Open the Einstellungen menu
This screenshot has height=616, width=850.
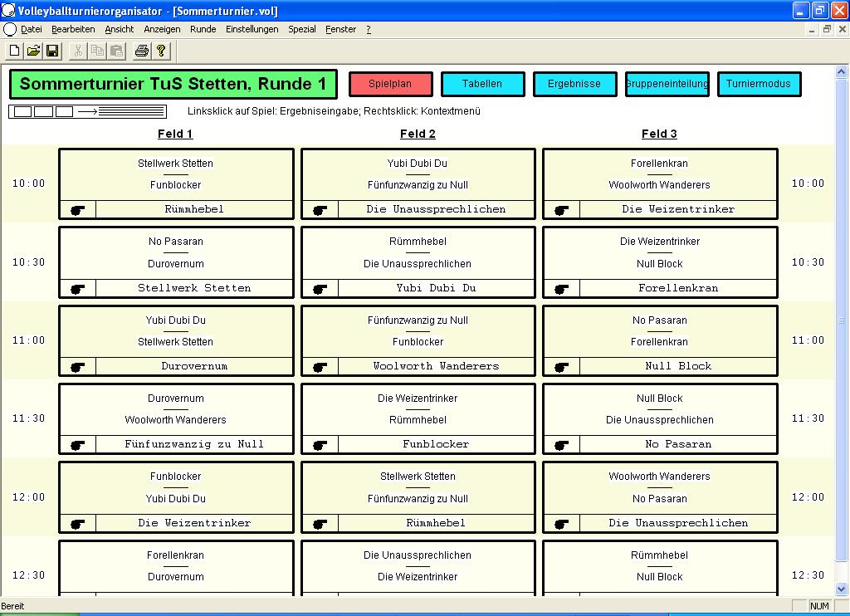coord(252,29)
